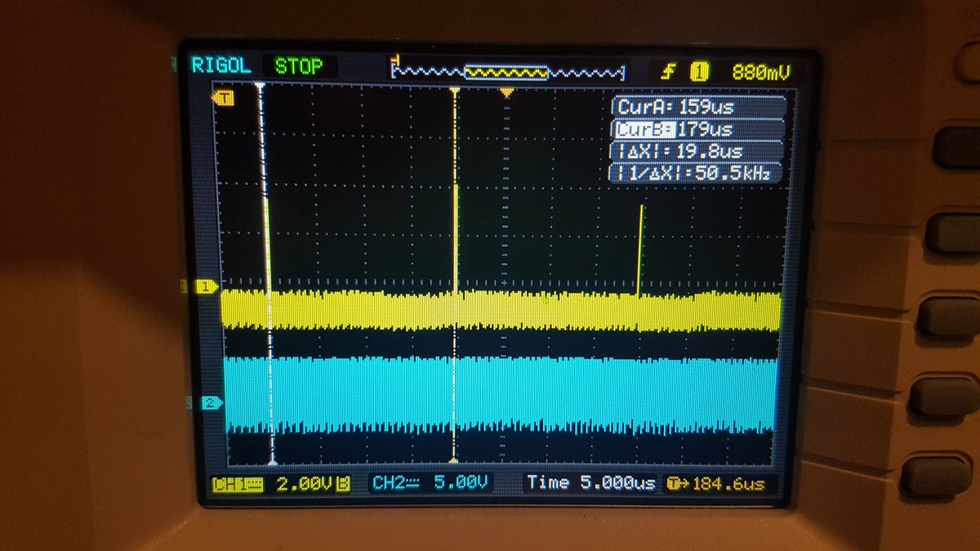Expand the 1/ΔX frequency measurement entry

696,173
